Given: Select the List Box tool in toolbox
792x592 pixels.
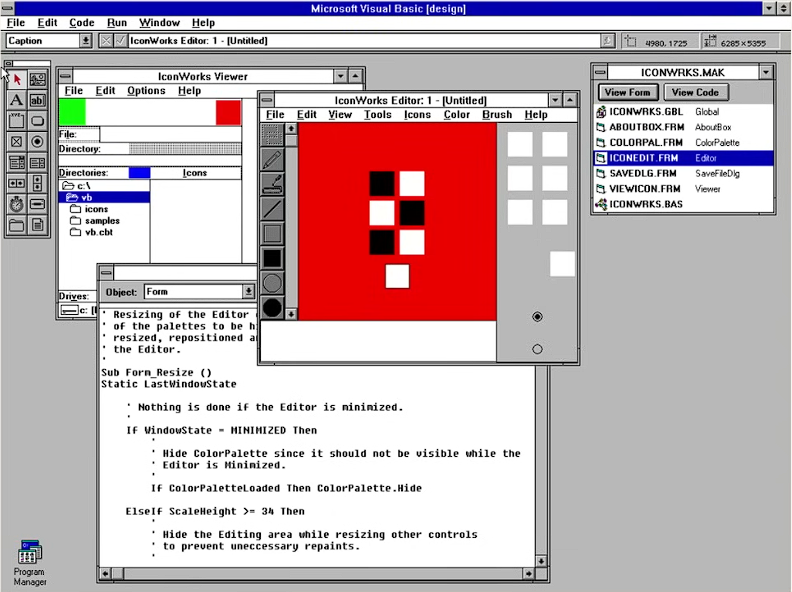Looking at the screenshot, I should click(37, 163).
